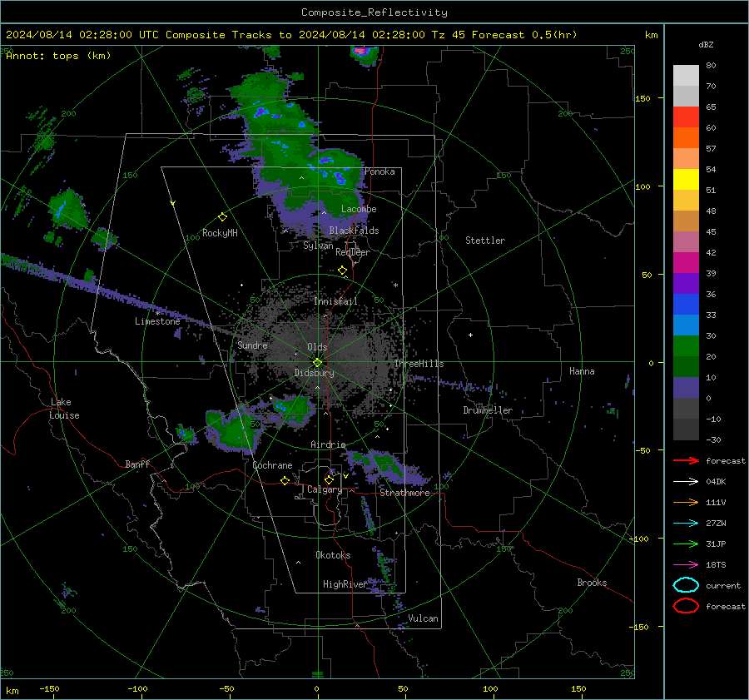Image resolution: width=749 pixels, height=700 pixels.
Task: Click the RockyMH label
Action: tap(220, 233)
